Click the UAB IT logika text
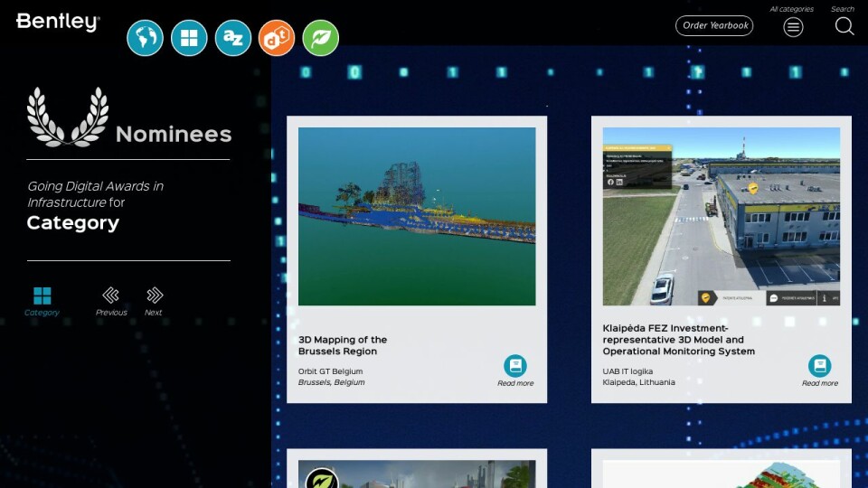Image resolution: width=868 pixels, height=488 pixels. pyautogui.click(x=627, y=371)
